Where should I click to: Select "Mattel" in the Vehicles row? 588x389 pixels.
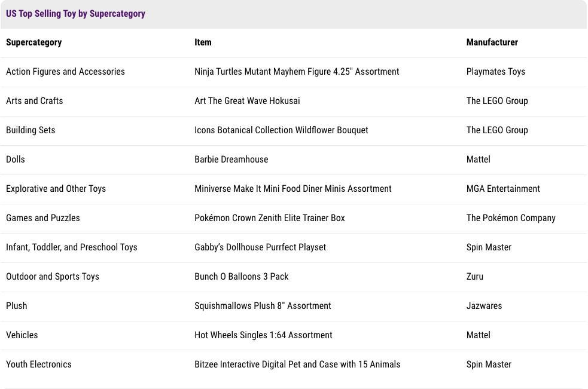click(x=478, y=335)
